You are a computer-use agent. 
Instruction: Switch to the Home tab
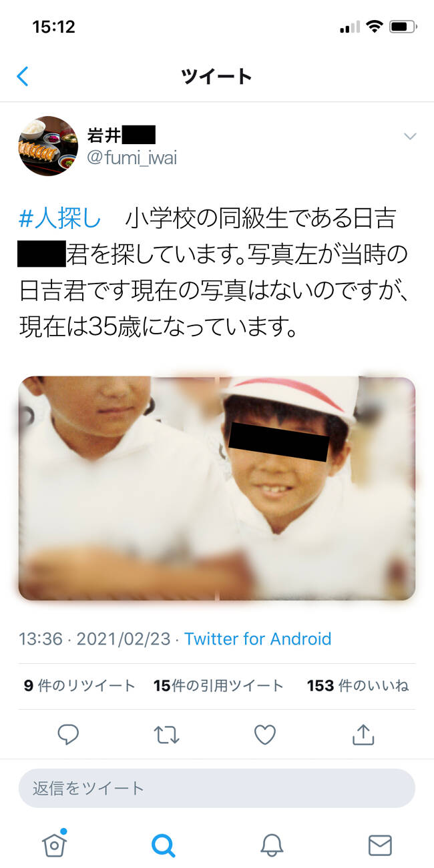point(54,844)
